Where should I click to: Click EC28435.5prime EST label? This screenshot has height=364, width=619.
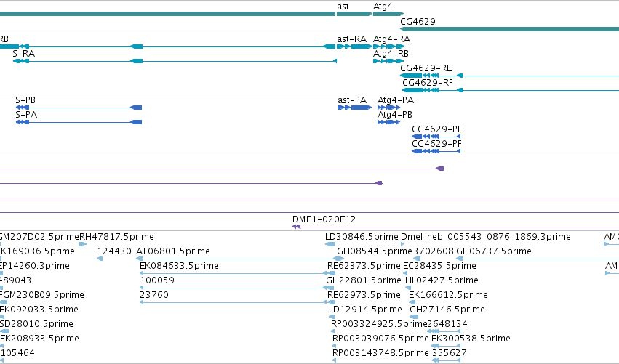click(439, 266)
